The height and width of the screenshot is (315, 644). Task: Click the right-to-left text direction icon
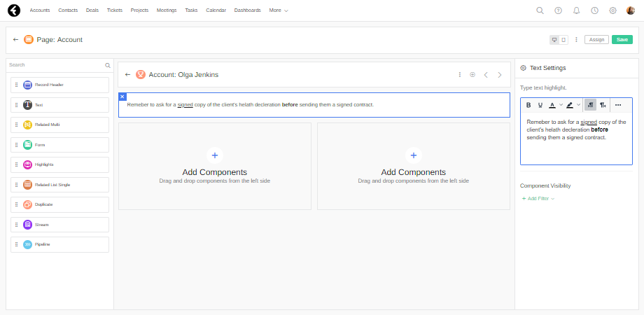click(603, 105)
